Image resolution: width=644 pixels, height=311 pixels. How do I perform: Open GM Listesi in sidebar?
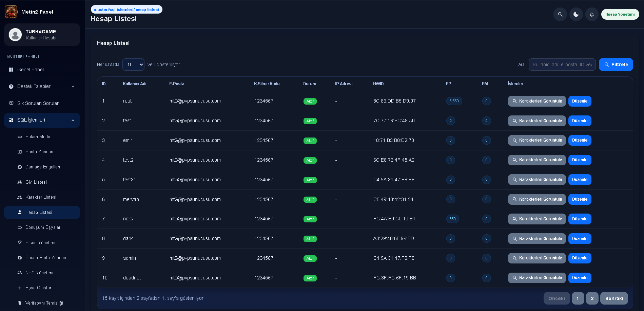pos(42,182)
